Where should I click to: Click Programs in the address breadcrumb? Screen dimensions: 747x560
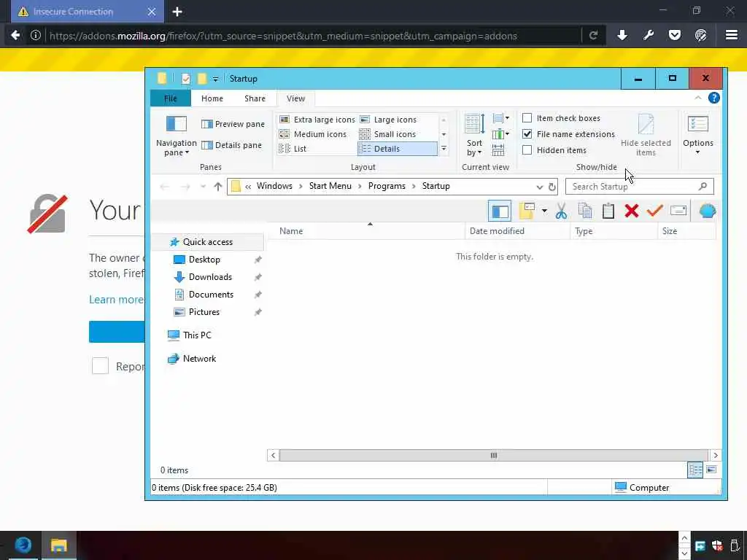(387, 186)
